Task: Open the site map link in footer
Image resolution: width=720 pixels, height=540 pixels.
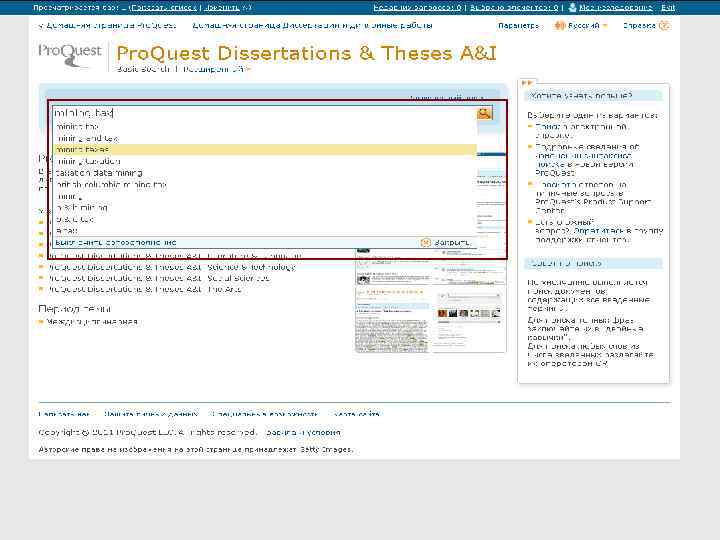Action: 357,414
